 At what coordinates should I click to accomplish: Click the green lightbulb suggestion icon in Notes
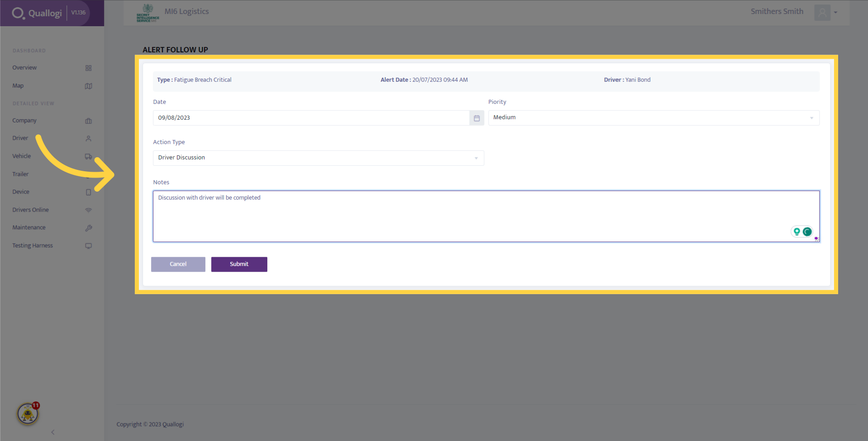[797, 232]
